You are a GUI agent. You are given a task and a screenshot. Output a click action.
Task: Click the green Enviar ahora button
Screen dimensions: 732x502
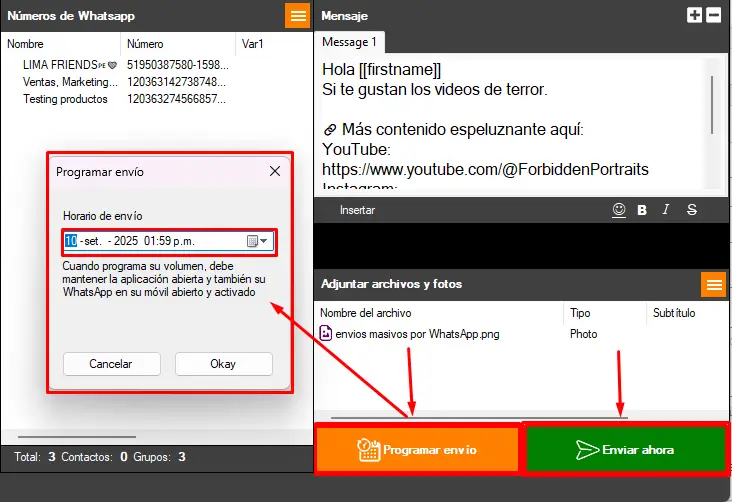pyautogui.click(x=626, y=450)
